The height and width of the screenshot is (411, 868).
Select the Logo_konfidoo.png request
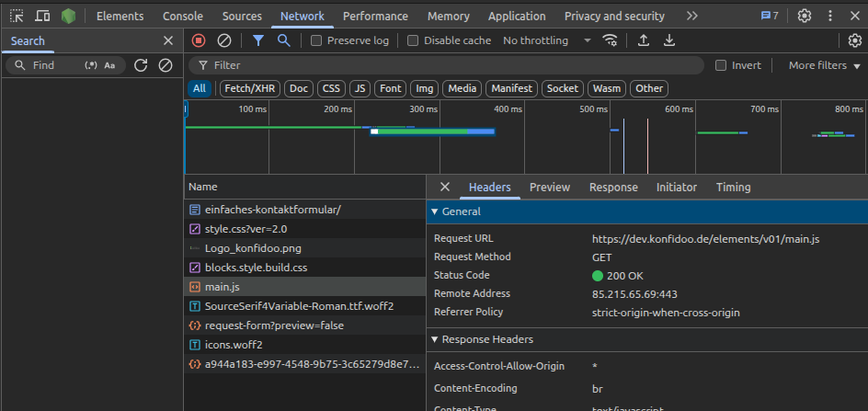pyautogui.click(x=304, y=248)
